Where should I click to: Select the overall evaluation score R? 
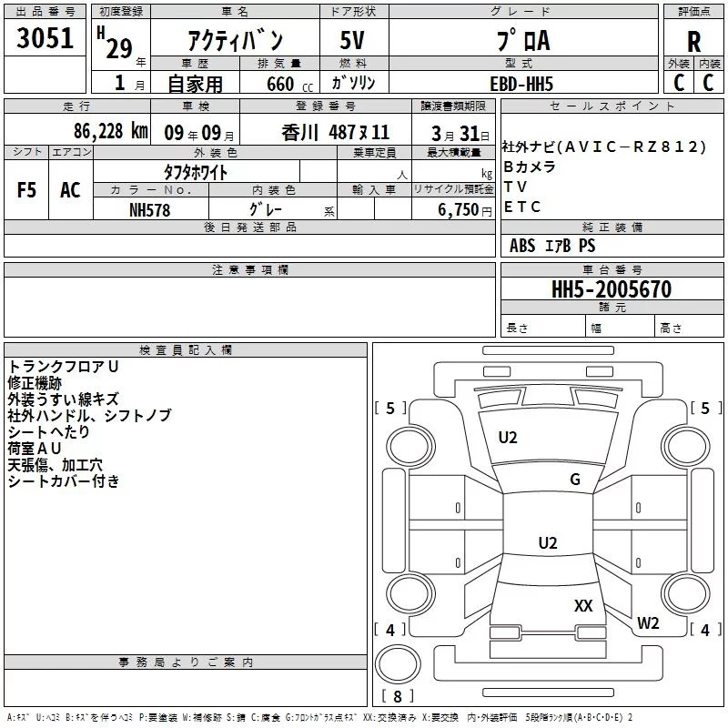(693, 40)
